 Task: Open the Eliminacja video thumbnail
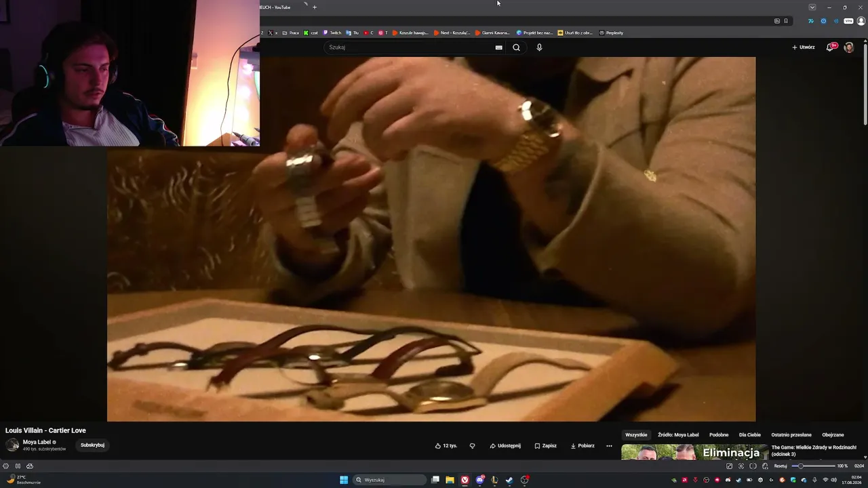click(x=694, y=452)
